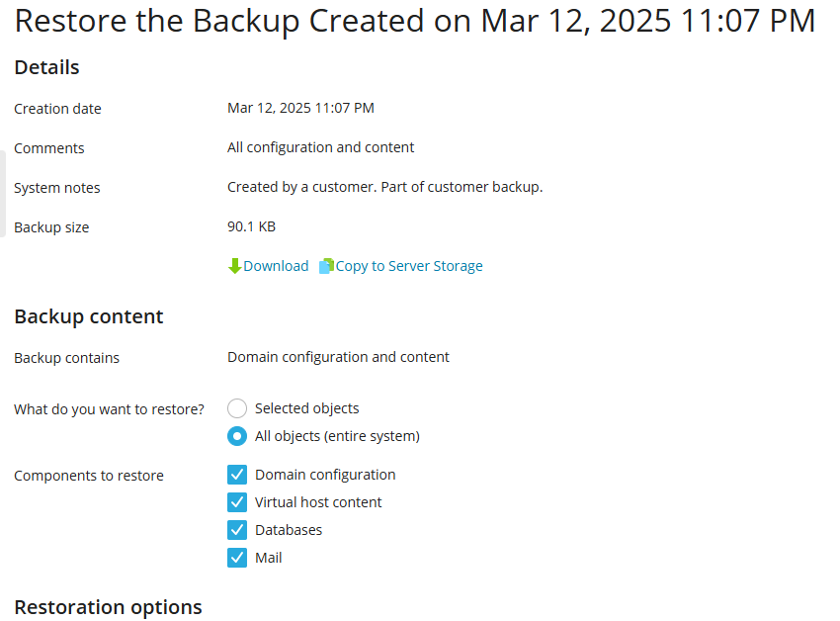Disable the Databases component checkbox
Image resolution: width=840 pixels, height=621 pixels.
point(237,530)
